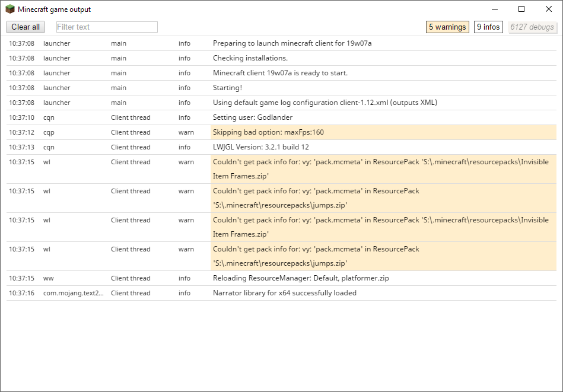
Task: Click the Minecraft grass block window icon
Action: 10,9
